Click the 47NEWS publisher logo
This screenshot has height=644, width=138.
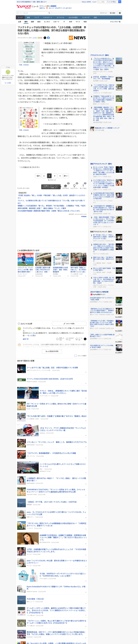click(77, 38)
